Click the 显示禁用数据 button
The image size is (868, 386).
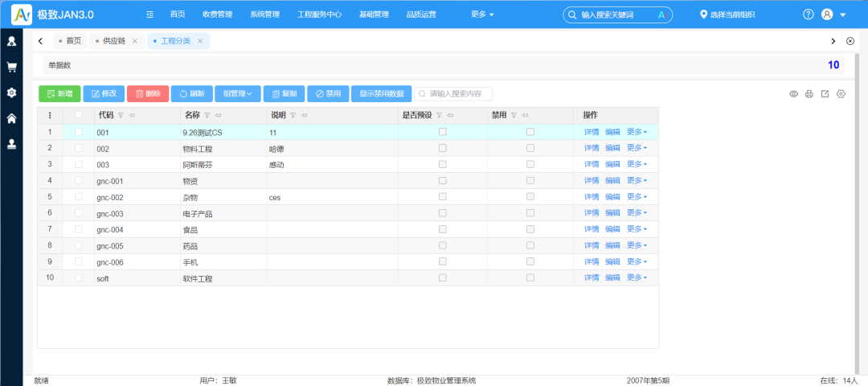coord(382,93)
